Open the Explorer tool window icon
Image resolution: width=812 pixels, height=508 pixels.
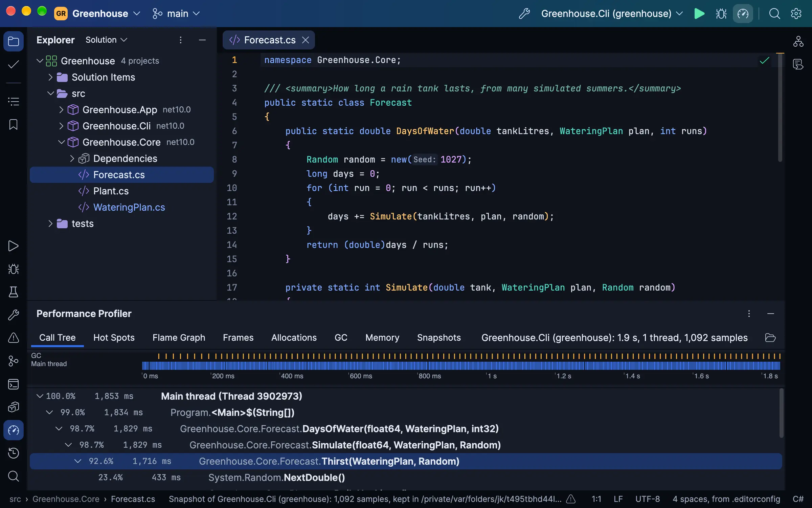(14, 41)
